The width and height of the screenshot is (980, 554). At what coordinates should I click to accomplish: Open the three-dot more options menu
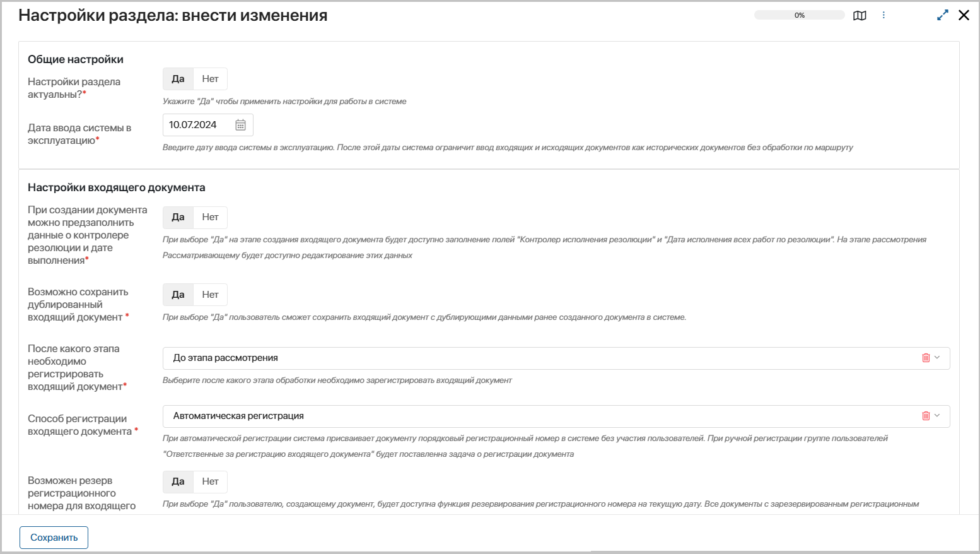tap(884, 15)
